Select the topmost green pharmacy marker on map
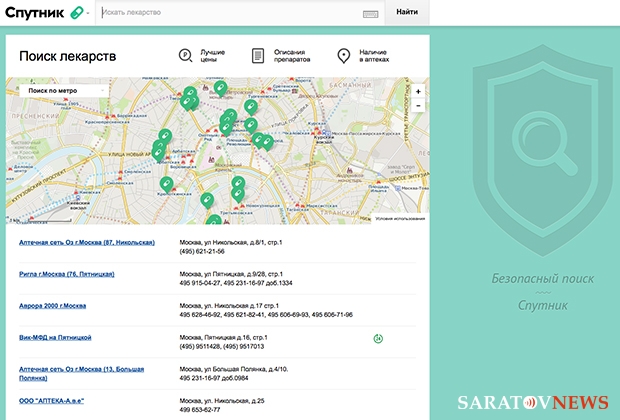Screen dimensions: 620x420 click(220, 87)
